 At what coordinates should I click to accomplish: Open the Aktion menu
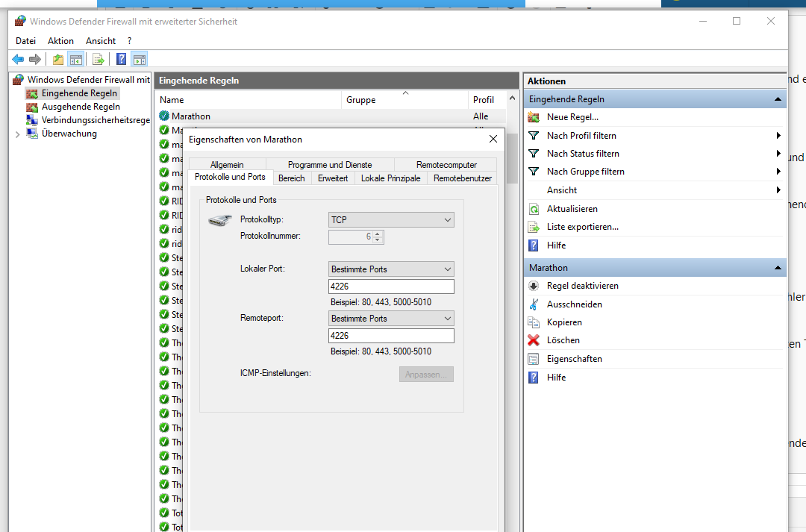click(60, 41)
